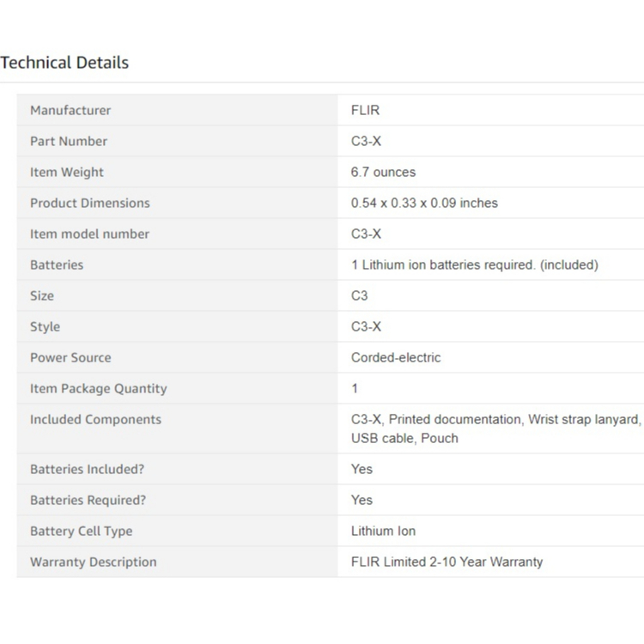Click the Included Components label

tap(95, 419)
